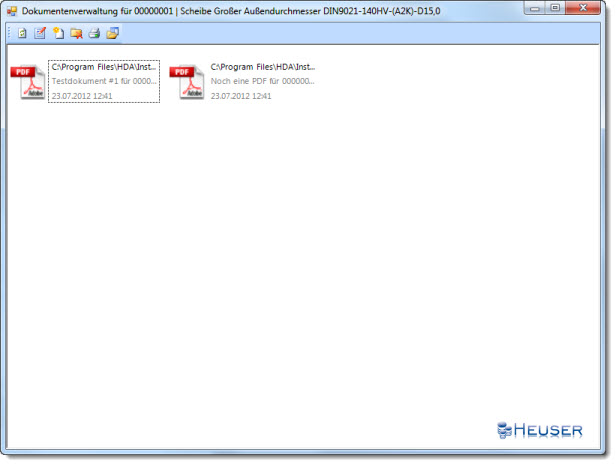This screenshot has width=616, height=465.
Task: Click the refresh document list toolbar icon
Action: coord(22,33)
